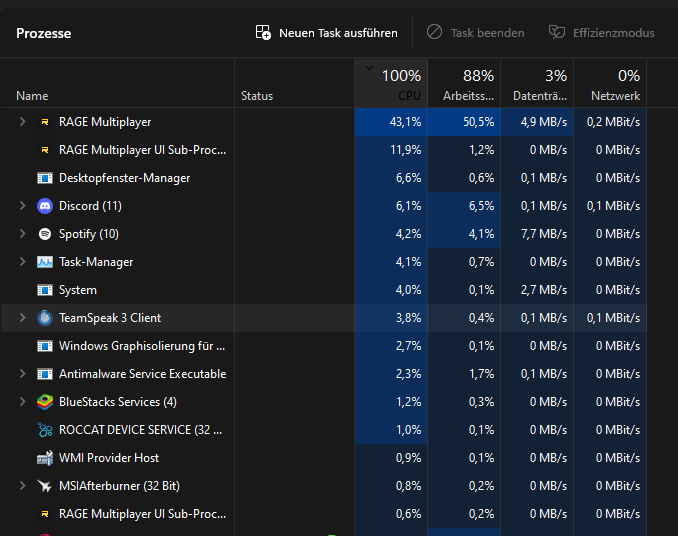The width and height of the screenshot is (678, 536).
Task: Expand the TeamSpeak 3 Client group
Action: tap(22, 318)
